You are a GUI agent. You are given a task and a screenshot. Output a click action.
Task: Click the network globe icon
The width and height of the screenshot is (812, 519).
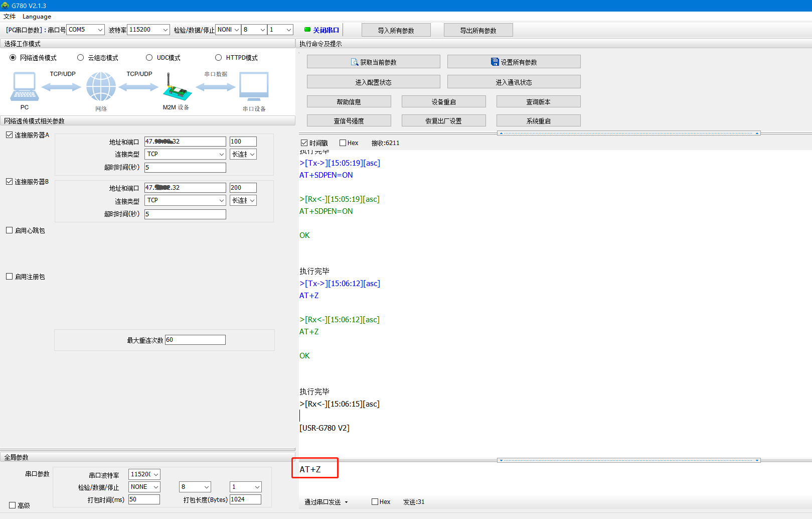pos(101,86)
